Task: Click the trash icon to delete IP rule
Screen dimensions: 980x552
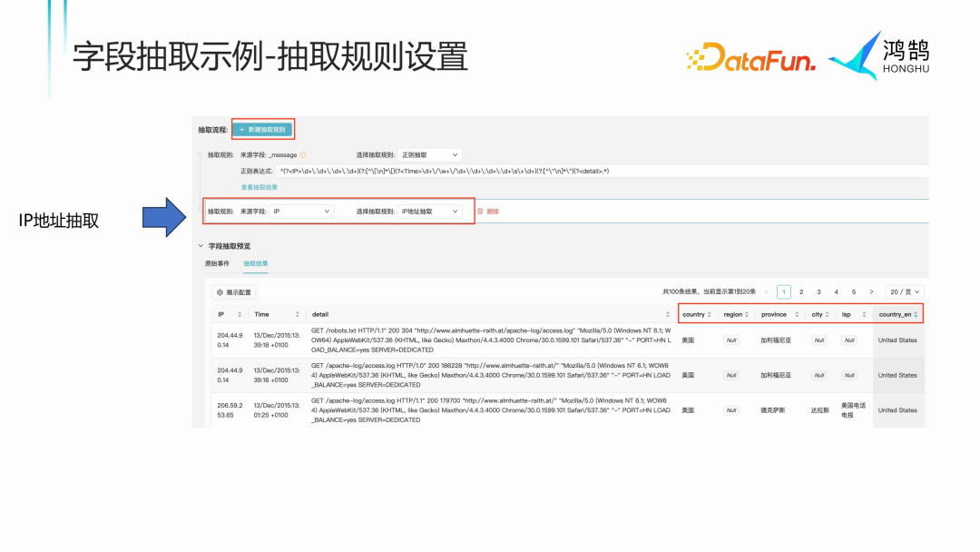Action: (480, 212)
